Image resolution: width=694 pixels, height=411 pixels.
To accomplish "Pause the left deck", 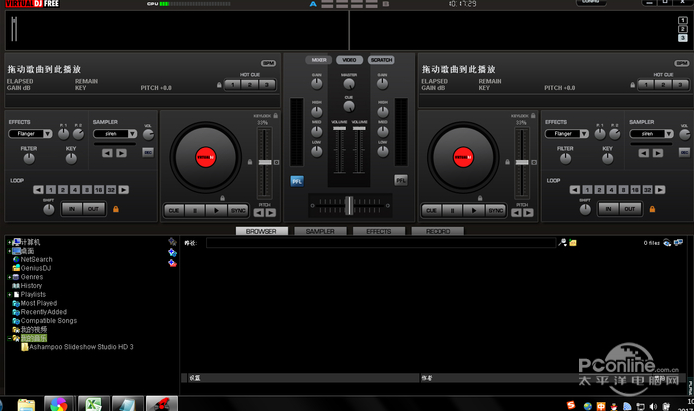I will click(x=195, y=211).
